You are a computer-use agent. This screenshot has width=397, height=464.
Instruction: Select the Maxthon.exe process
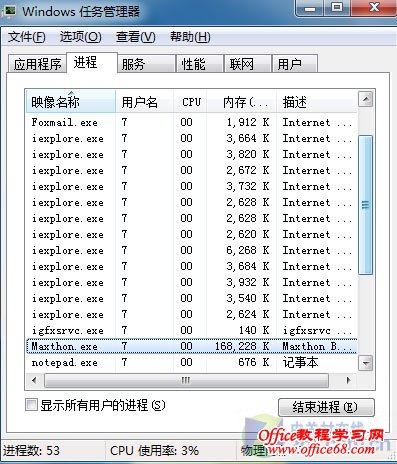click(x=191, y=346)
